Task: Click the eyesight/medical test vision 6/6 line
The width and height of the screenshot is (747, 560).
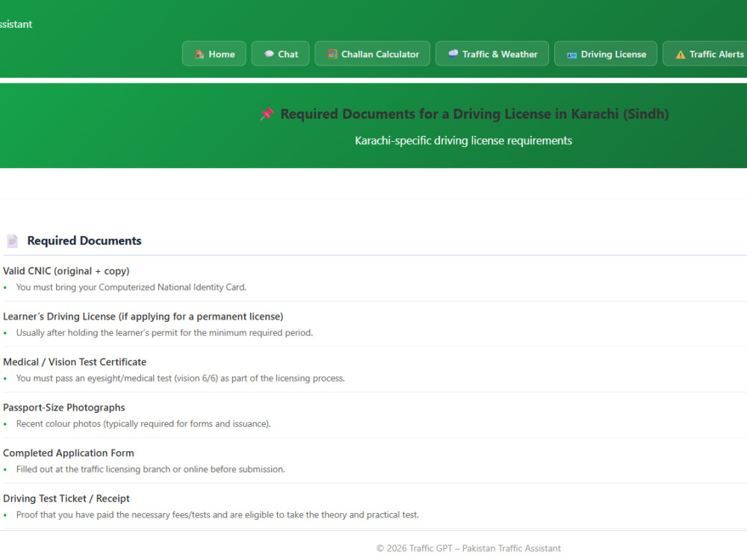Action: [180, 378]
